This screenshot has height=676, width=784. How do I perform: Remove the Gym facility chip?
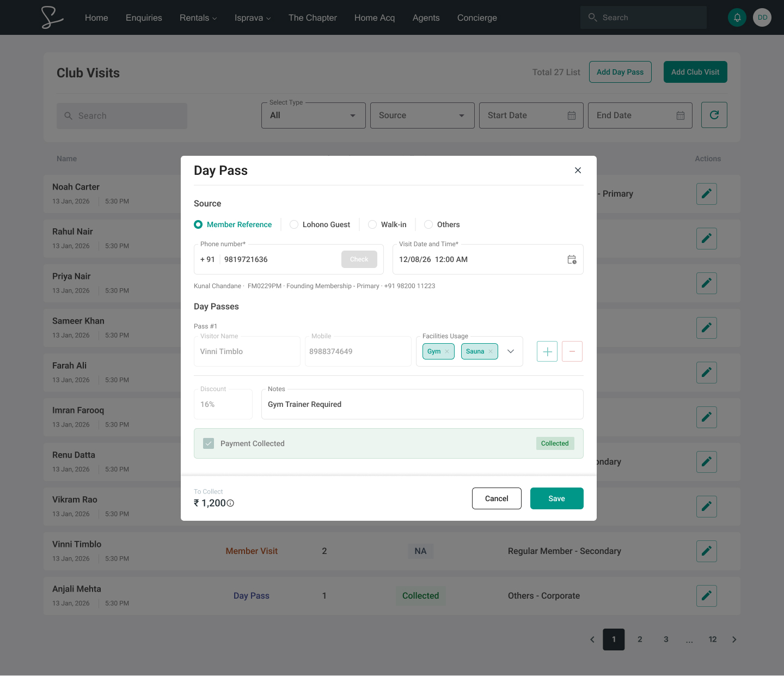(447, 351)
